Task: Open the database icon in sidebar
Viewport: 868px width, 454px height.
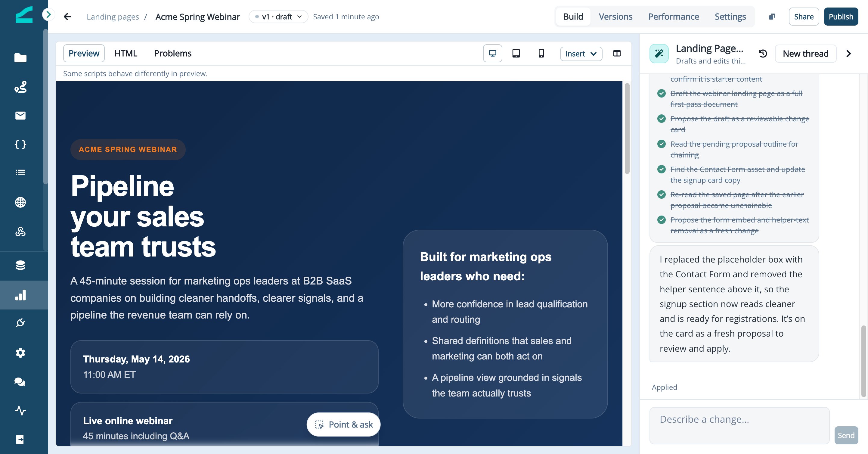Action: click(x=20, y=265)
